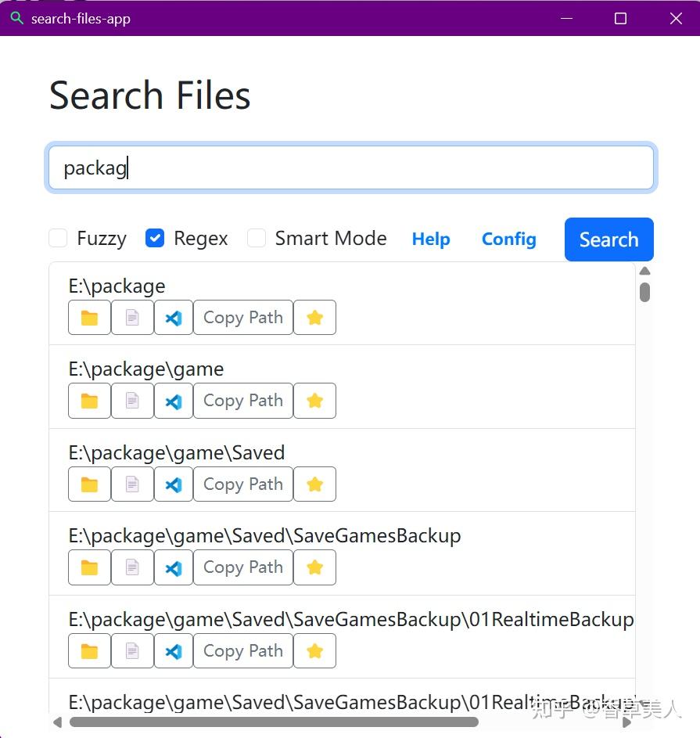Open E:\package\game\Saved\SaveGamesBackup in VS Code
Image resolution: width=700 pixels, height=738 pixels.
click(174, 567)
